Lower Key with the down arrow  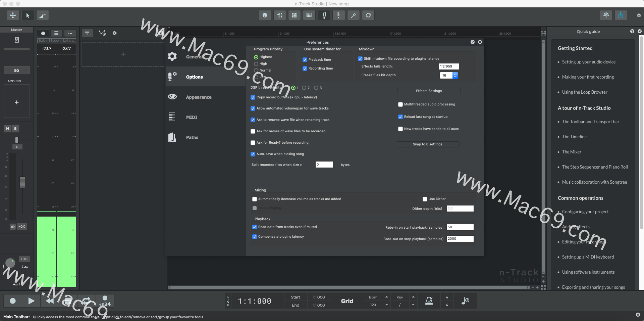[413, 305]
